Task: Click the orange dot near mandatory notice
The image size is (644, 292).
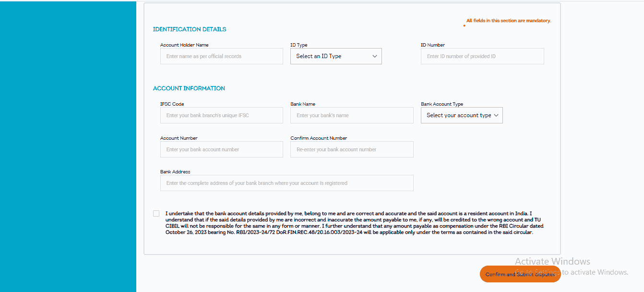Action: click(464, 26)
